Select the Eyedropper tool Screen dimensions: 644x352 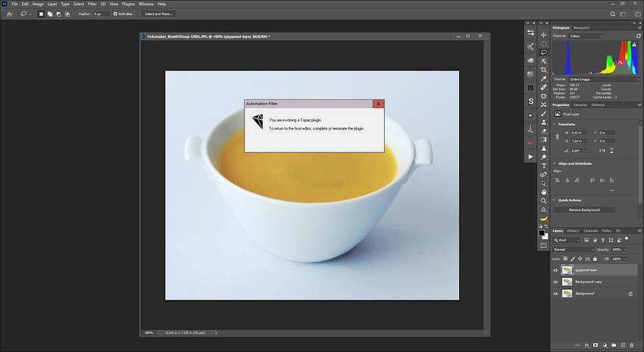click(x=543, y=79)
